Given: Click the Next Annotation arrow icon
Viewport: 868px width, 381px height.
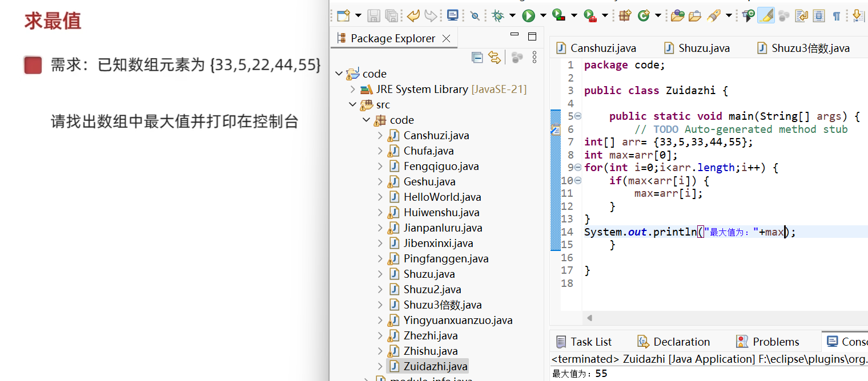Looking at the screenshot, I should [858, 16].
